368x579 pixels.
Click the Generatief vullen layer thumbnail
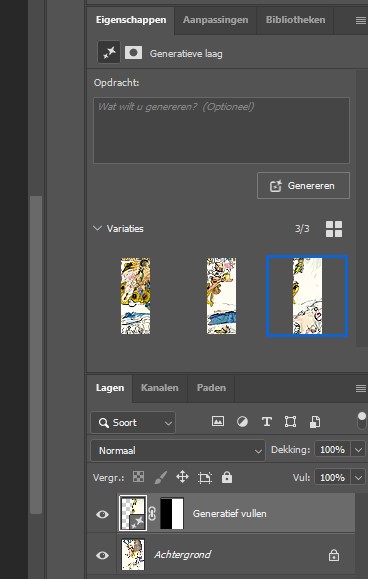coord(133,514)
